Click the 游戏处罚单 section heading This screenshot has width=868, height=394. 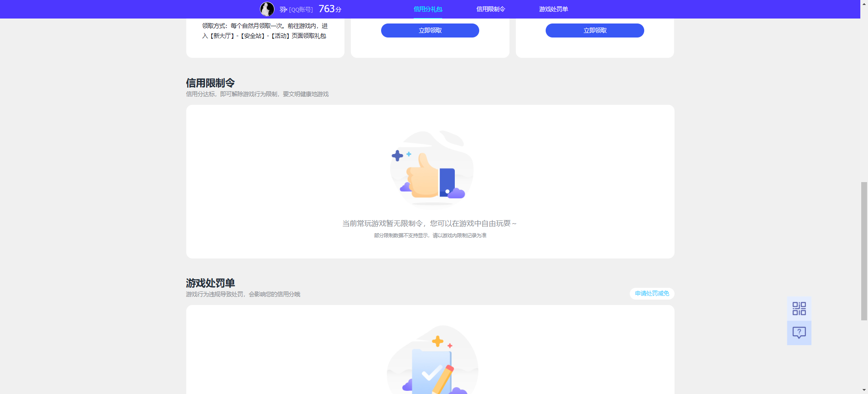tap(210, 283)
